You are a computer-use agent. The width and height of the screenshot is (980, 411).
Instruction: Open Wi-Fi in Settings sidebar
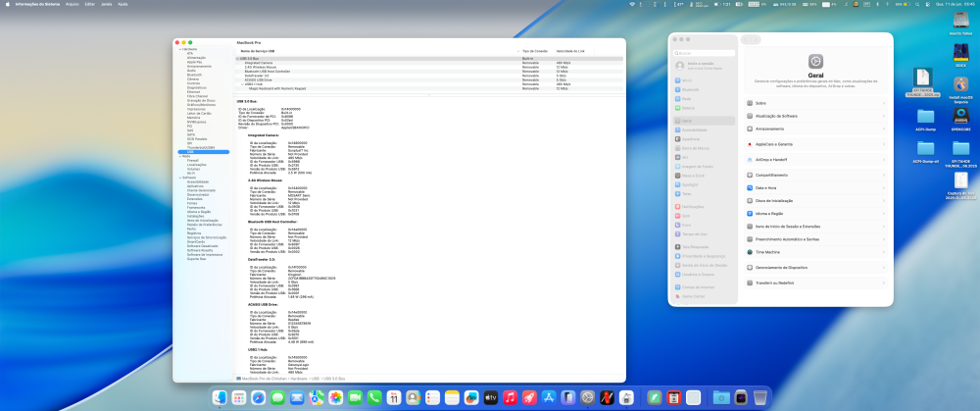click(705, 80)
